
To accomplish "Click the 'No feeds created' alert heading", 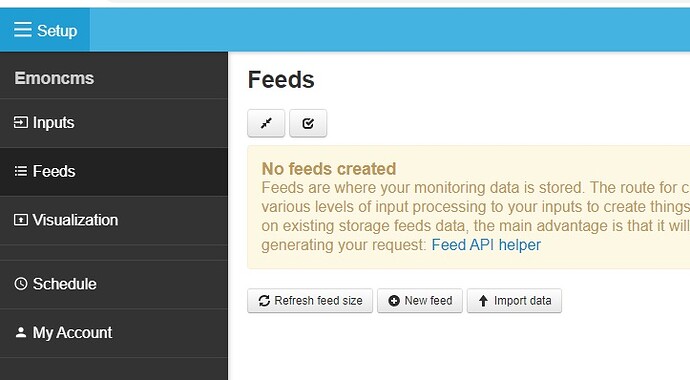I will click(x=329, y=169).
